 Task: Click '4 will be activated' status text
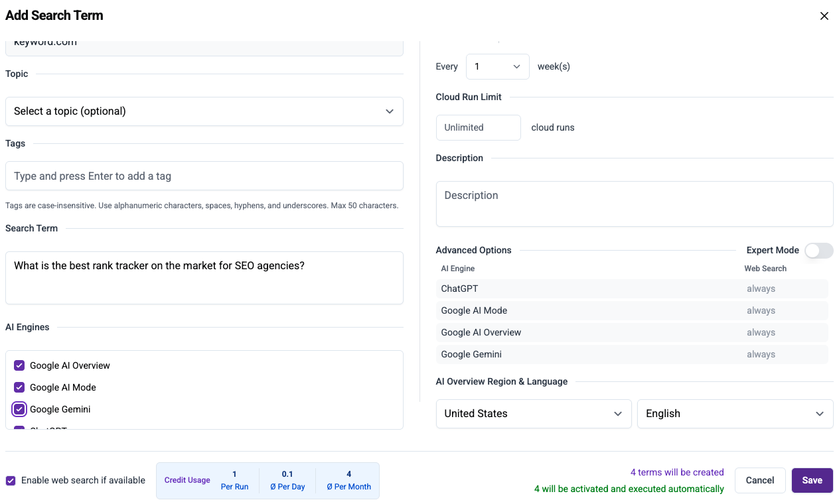[x=629, y=489]
